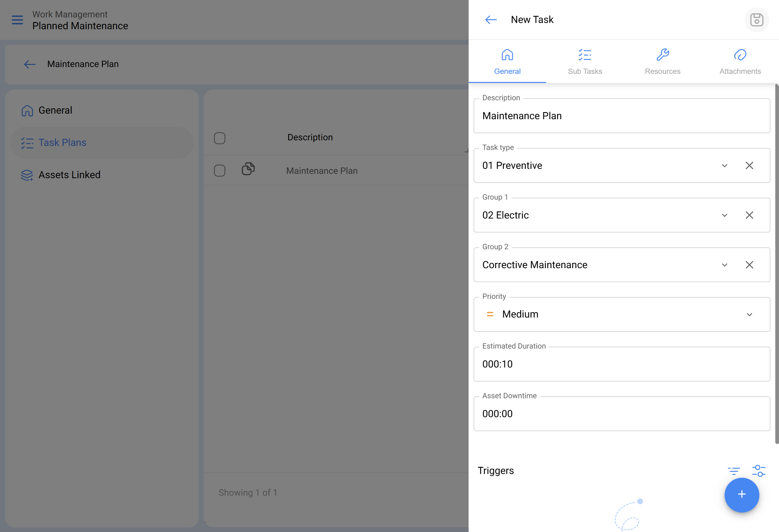The width and height of the screenshot is (779, 532).
Task: Click the Estimated Duration input field
Action: tap(622, 364)
